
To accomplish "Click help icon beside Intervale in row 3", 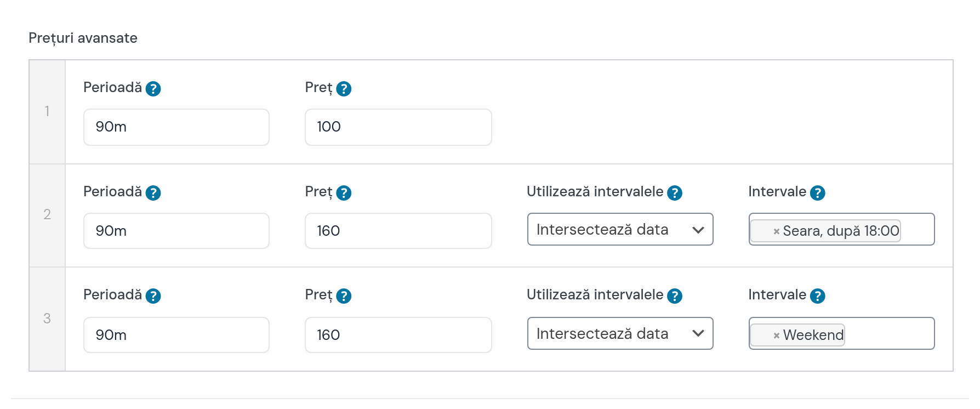I will tap(817, 296).
